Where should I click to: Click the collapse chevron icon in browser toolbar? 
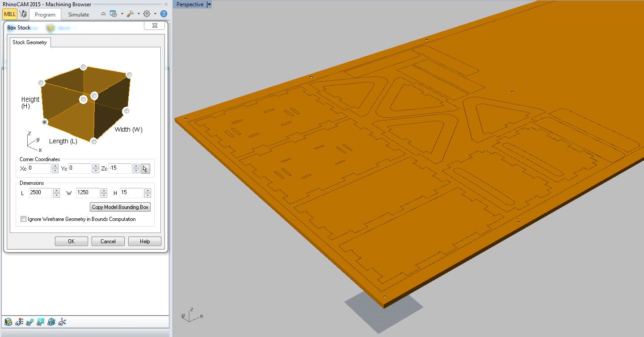coord(104,14)
